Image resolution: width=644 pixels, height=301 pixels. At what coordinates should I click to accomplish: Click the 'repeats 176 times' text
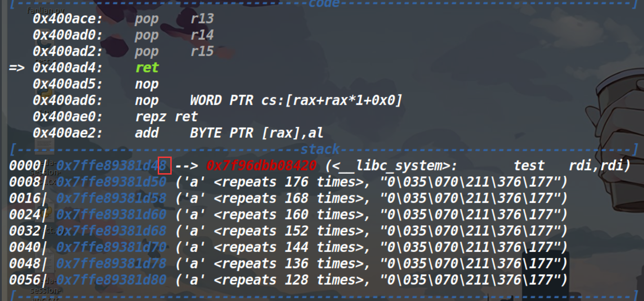292,182
